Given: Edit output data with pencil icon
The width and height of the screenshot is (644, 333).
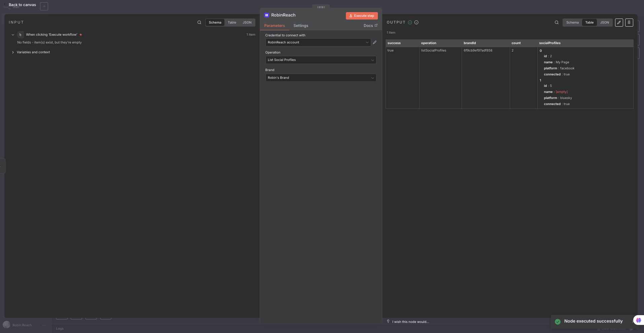Looking at the screenshot, I should pyautogui.click(x=619, y=23).
